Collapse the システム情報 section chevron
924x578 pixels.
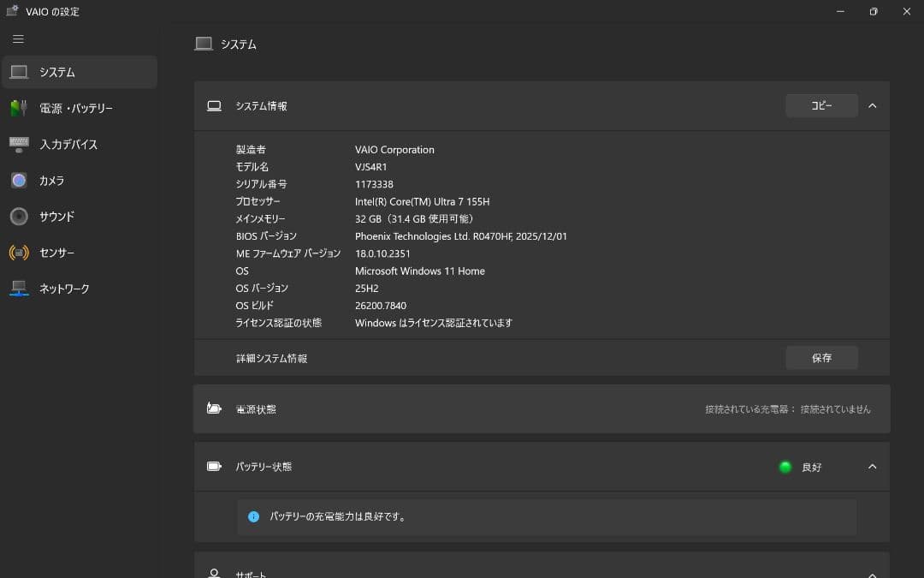click(872, 106)
